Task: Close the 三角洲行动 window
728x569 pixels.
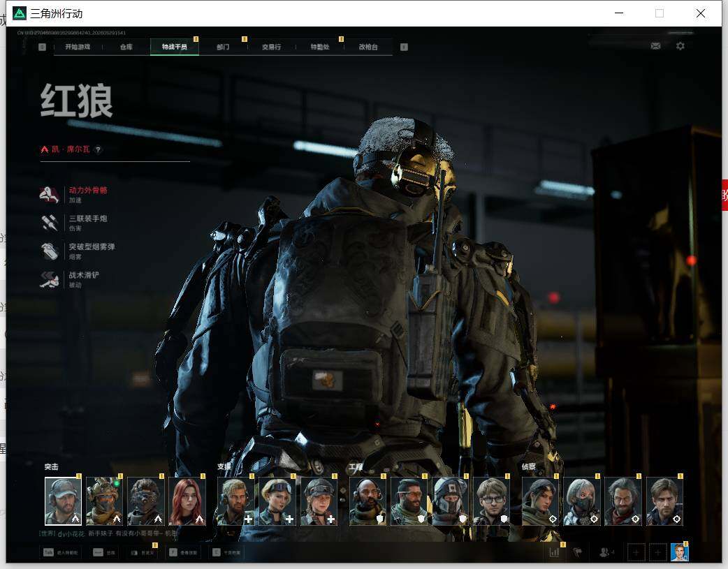Action: 701,13
